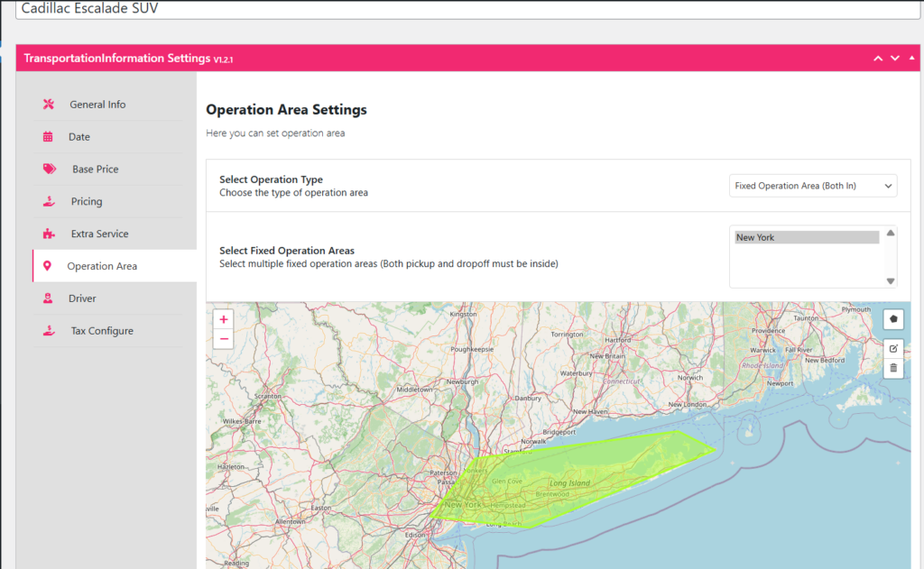Click the delete layers trash icon on map
This screenshot has width=924, height=569.
click(892, 368)
